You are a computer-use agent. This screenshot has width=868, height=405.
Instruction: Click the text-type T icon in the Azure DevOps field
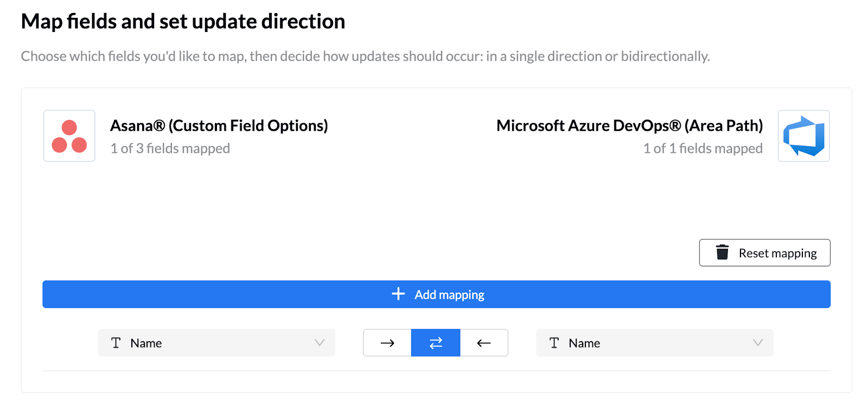click(x=554, y=343)
